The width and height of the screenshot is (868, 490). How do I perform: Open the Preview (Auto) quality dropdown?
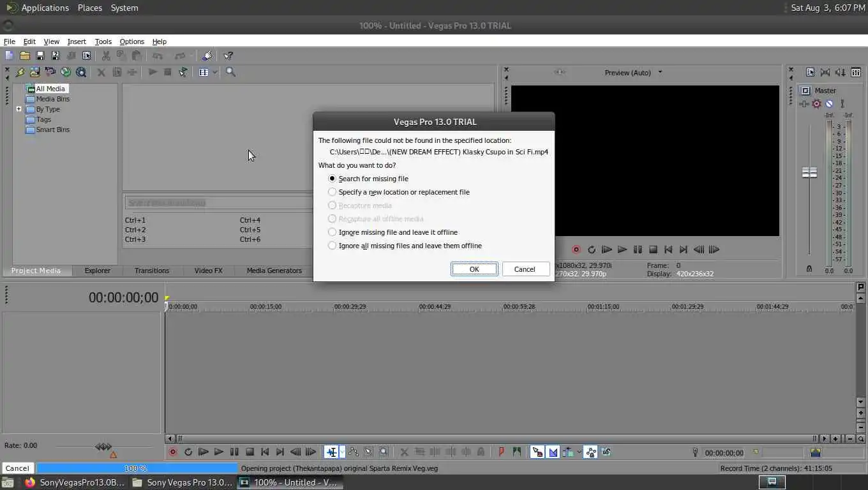[x=660, y=72]
